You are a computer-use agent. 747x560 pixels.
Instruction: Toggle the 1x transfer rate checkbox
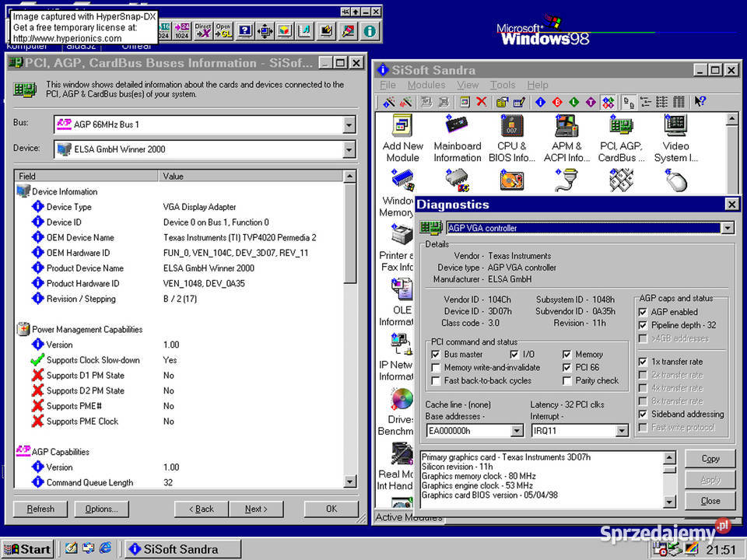(x=643, y=362)
